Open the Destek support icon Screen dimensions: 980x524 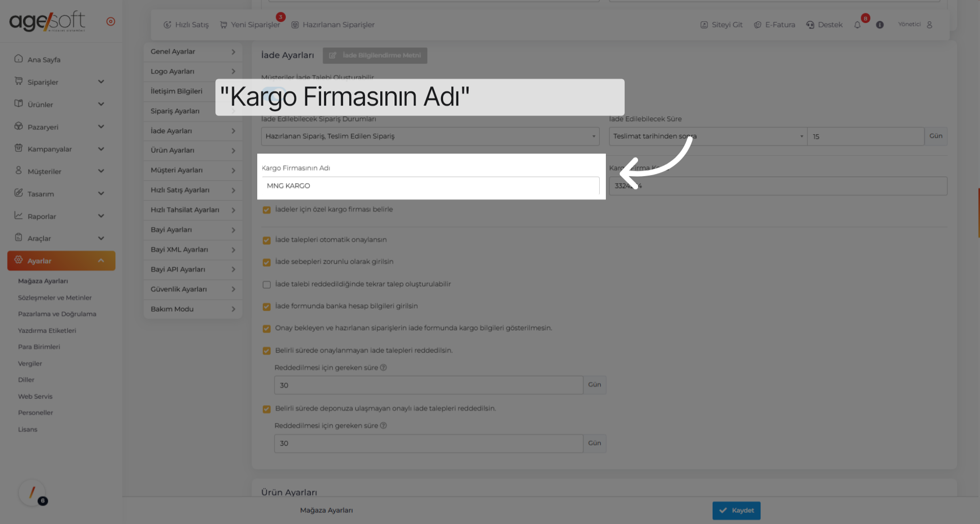pos(811,24)
